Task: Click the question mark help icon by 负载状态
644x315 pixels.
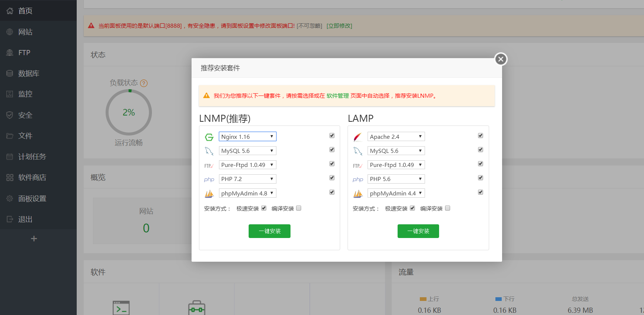Action: point(144,83)
